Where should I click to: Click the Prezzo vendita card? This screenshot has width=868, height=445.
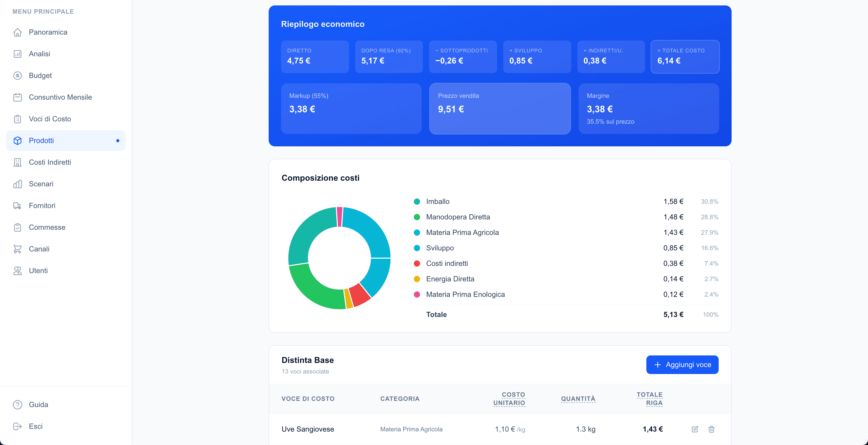tap(500, 109)
